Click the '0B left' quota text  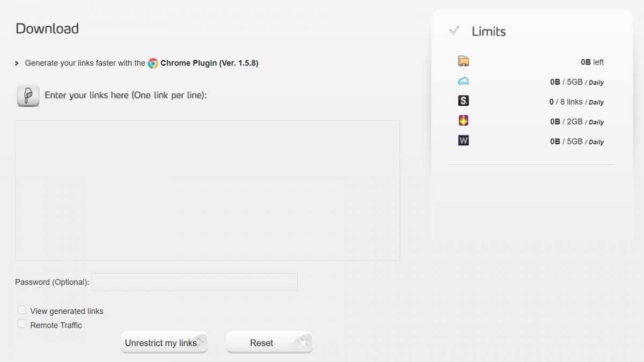(592, 62)
